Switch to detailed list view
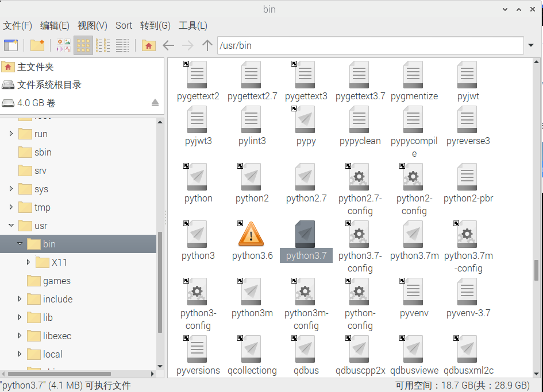 (x=122, y=45)
